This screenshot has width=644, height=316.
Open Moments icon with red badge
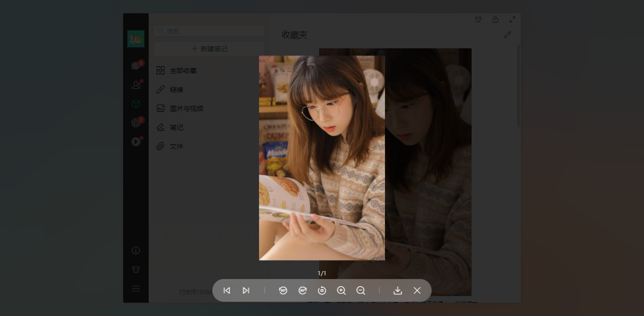[136, 122]
